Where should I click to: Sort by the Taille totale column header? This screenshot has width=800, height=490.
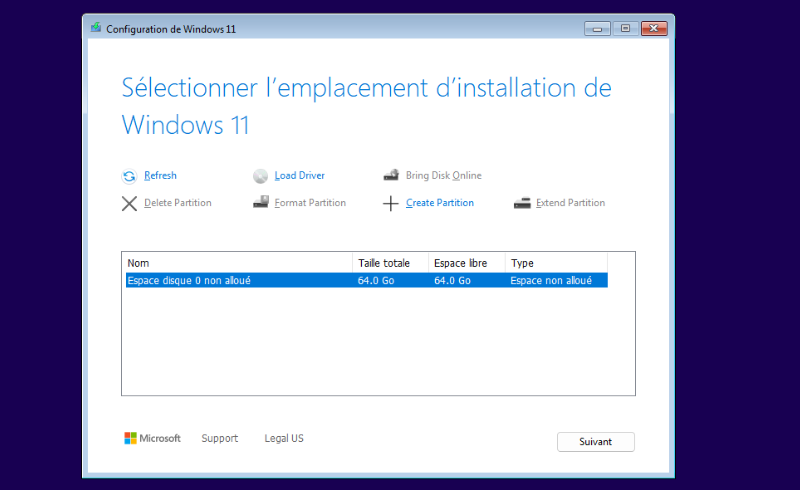tap(390, 263)
